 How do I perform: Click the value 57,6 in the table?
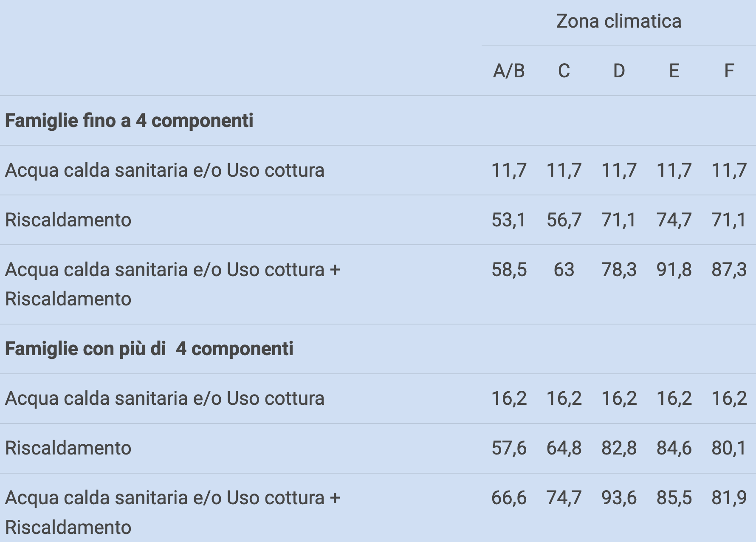509,448
